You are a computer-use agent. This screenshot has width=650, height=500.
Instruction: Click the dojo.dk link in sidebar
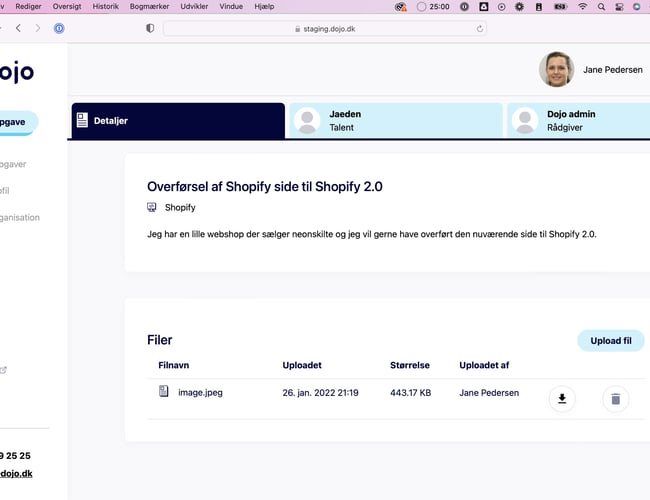(x=16, y=473)
